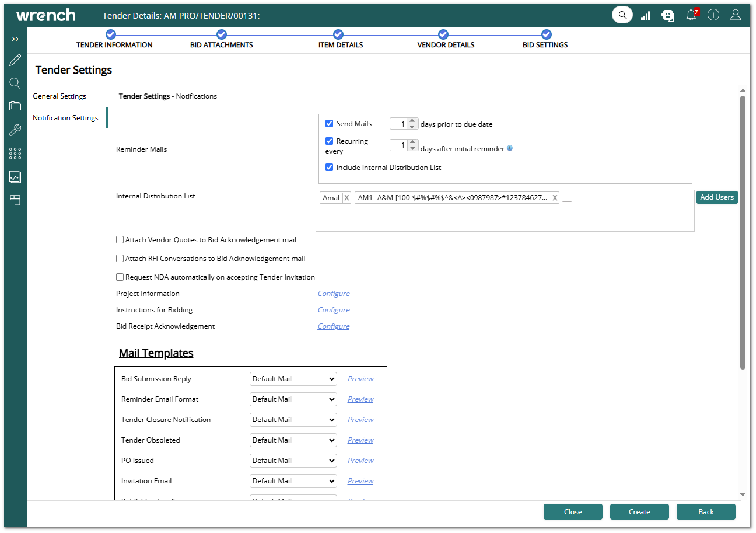Click Configure link for Project Information
Viewport: 756px width, 533px height.
tap(334, 294)
